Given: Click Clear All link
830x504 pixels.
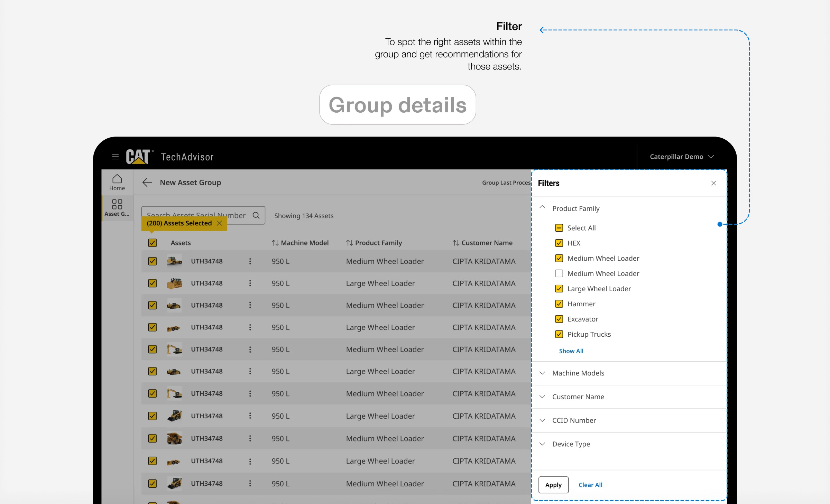Looking at the screenshot, I should point(590,485).
